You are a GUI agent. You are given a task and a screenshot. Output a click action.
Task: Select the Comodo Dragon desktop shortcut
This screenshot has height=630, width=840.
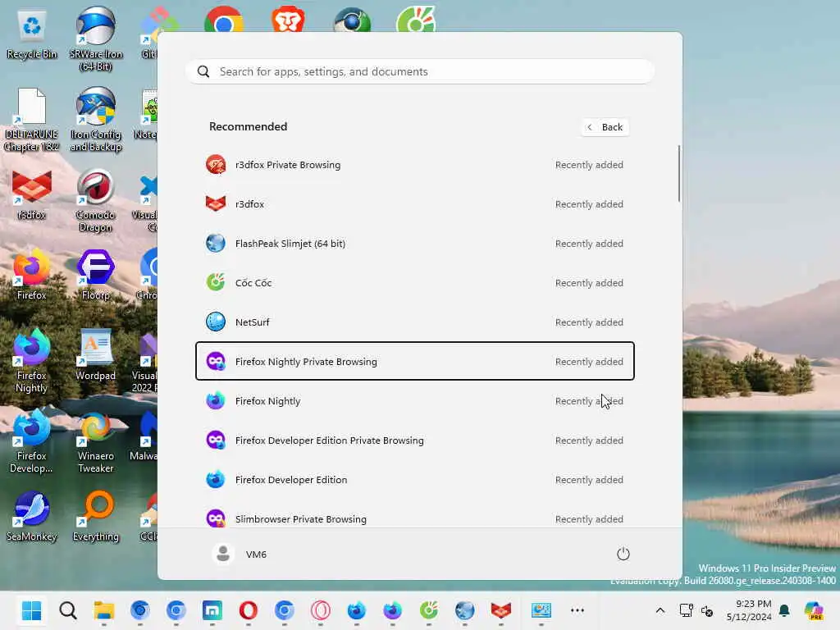[x=95, y=201]
